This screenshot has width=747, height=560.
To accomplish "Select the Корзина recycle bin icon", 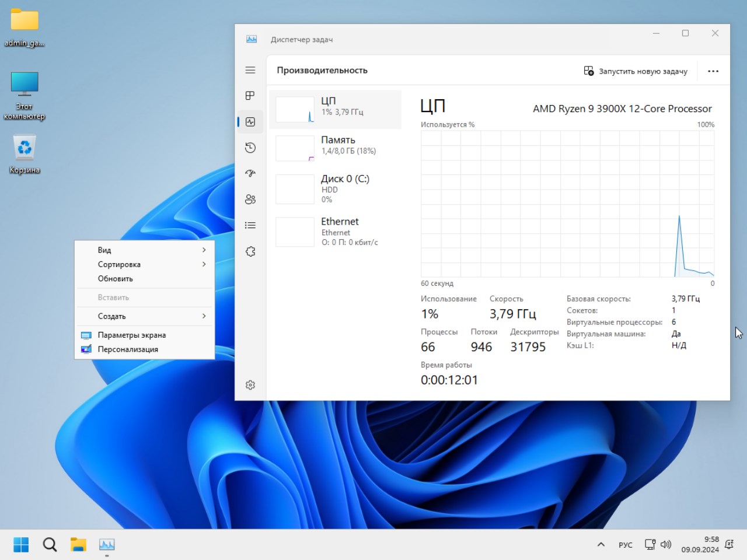I will click(25, 155).
